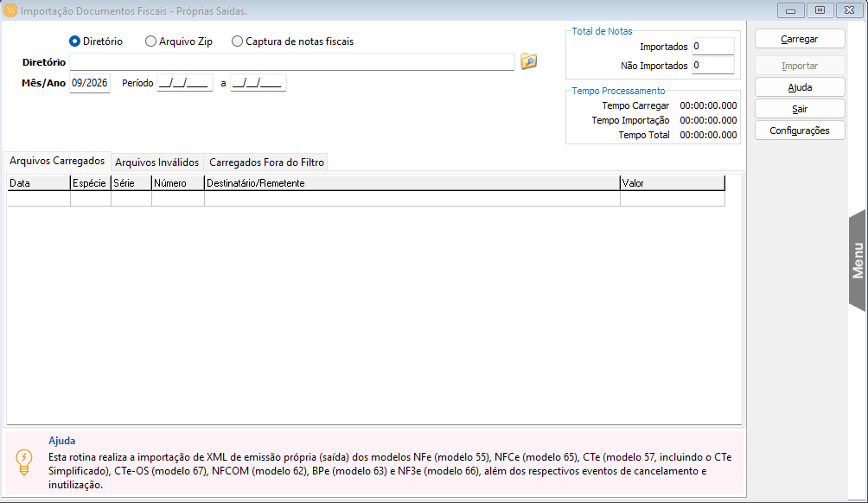The image size is (868, 503).
Task: Click the Período start date field
Action: [x=185, y=83]
